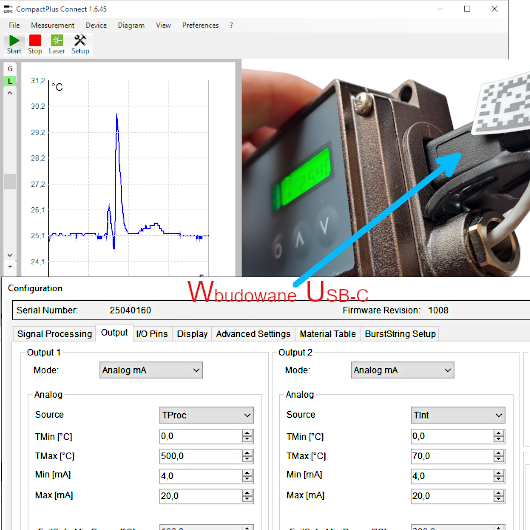The height and width of the screenshot is (530, 530).
Task: Expand the Output 1 Mode dropdown
Action: (x=151, y=370)
